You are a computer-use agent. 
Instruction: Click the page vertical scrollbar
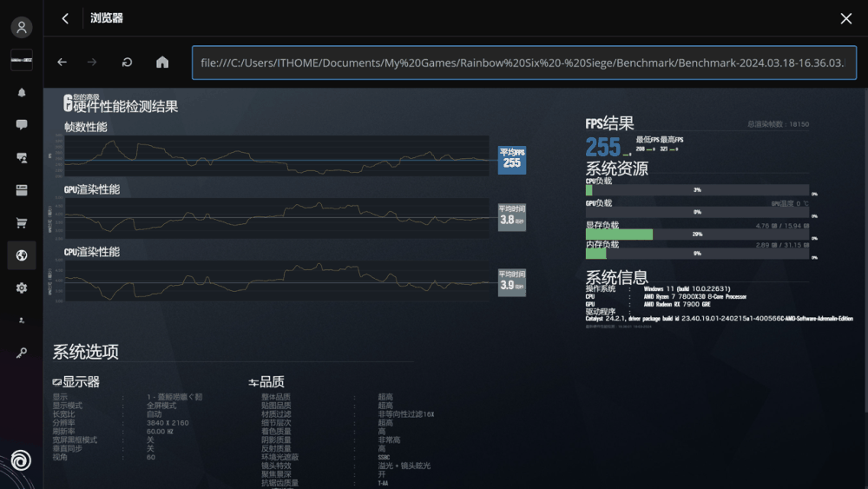(865, 249)
